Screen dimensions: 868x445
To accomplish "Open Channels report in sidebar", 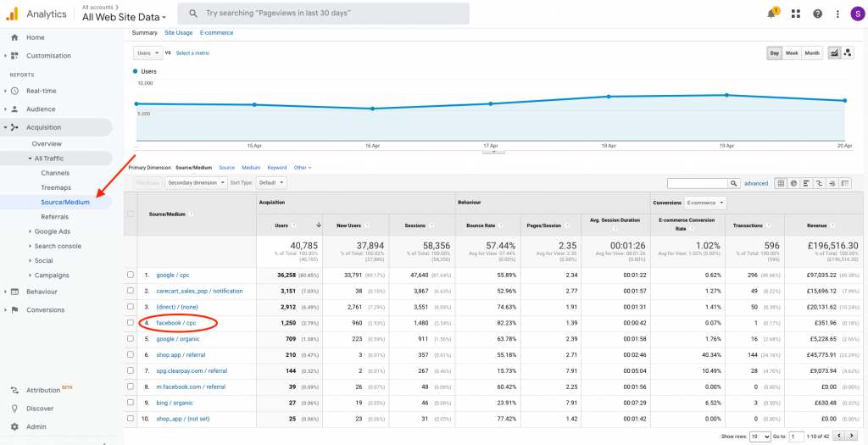I will click(x=55, y=173).
